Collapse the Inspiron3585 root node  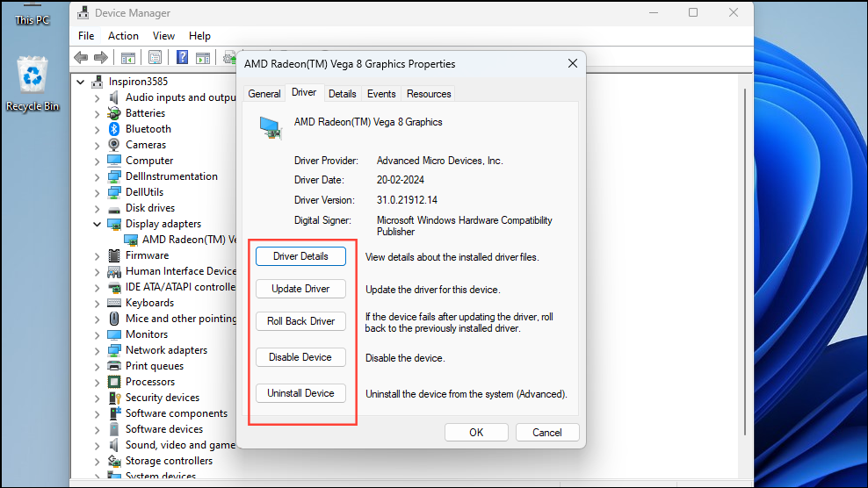coord(80,82)
